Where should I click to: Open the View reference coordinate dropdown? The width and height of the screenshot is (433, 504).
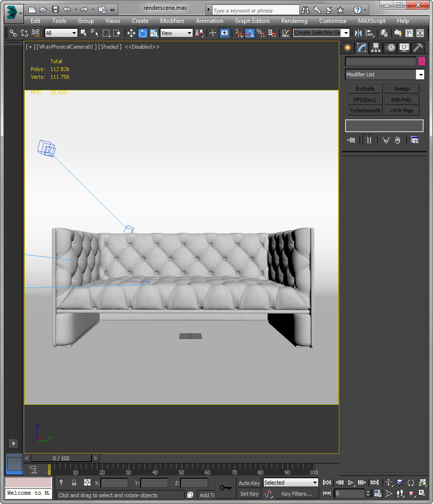[176, 33]
